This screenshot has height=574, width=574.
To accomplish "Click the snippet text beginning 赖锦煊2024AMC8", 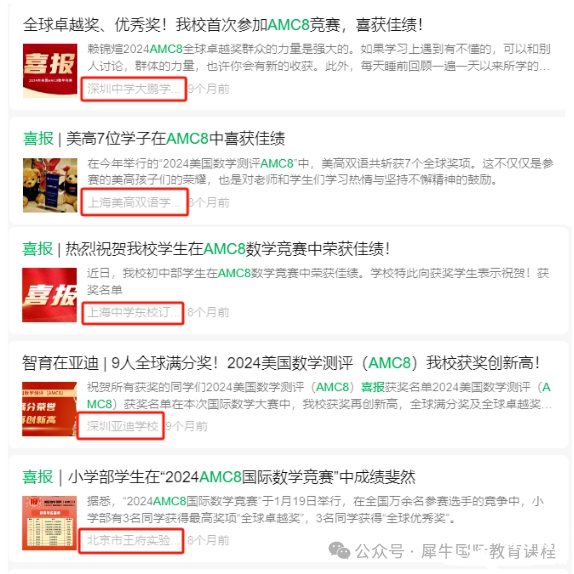I will (x=318, y=57).
